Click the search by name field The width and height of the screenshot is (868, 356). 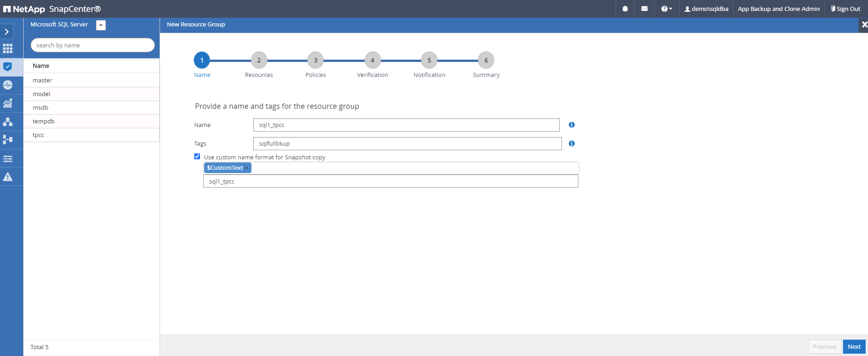[x=93, y=45]
